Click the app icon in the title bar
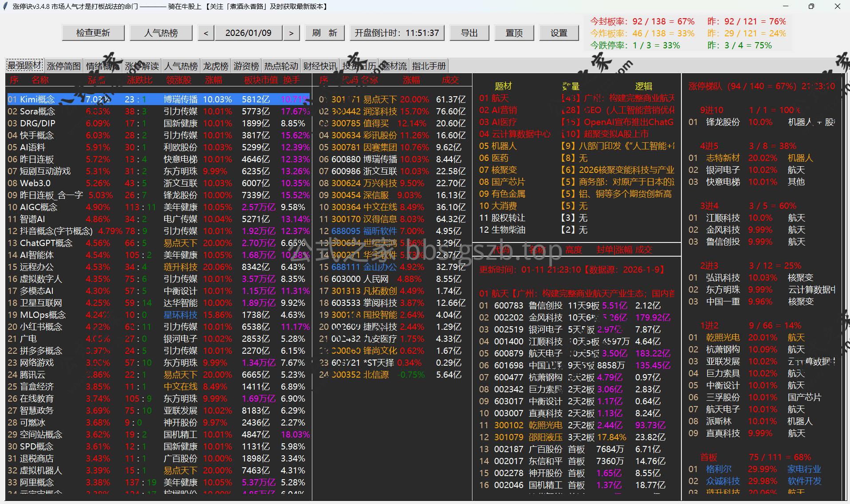The image size is (850, 504). click(x=5, y=6)
